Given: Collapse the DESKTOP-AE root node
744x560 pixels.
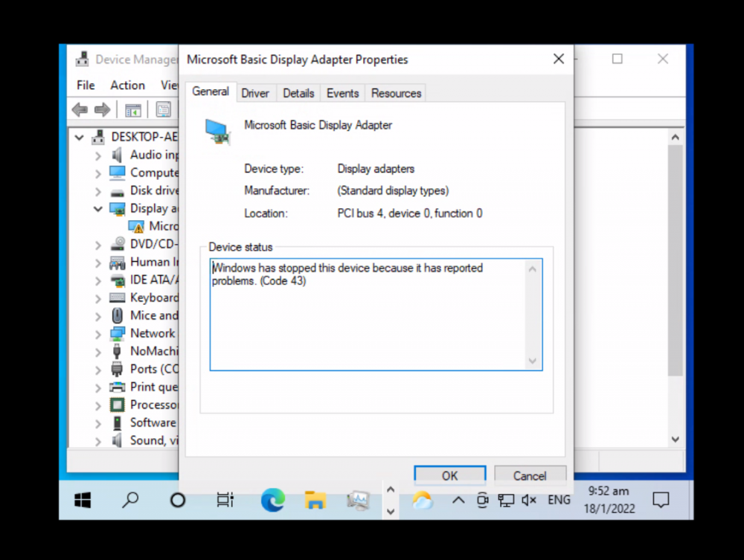Looking at the screenshot, I should (80, 138).
